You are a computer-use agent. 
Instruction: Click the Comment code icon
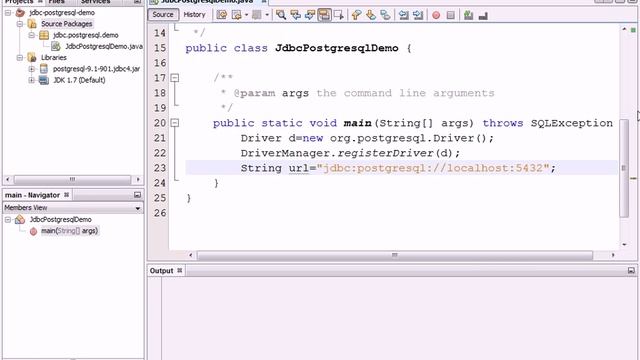pyautogui.click(x=469, y=15)
